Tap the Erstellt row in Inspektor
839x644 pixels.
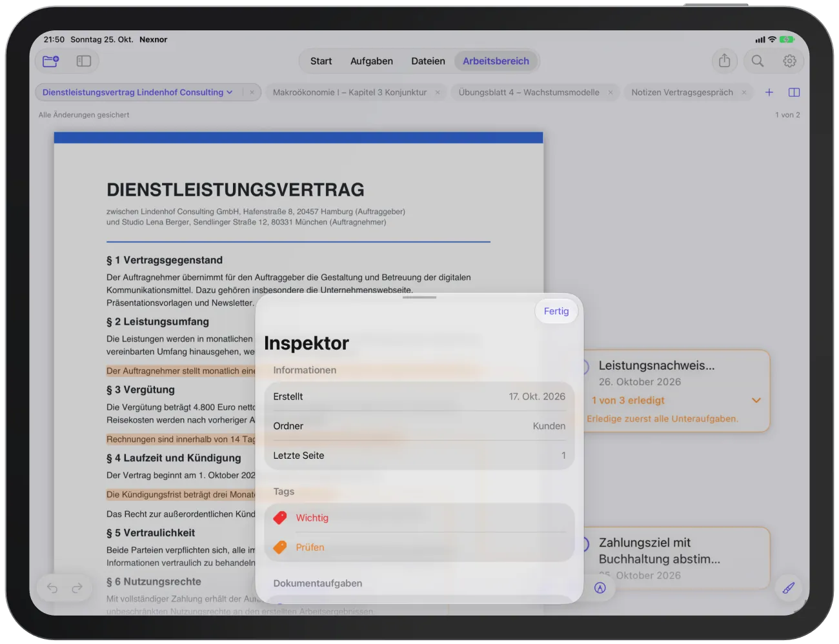click(419, 396)
